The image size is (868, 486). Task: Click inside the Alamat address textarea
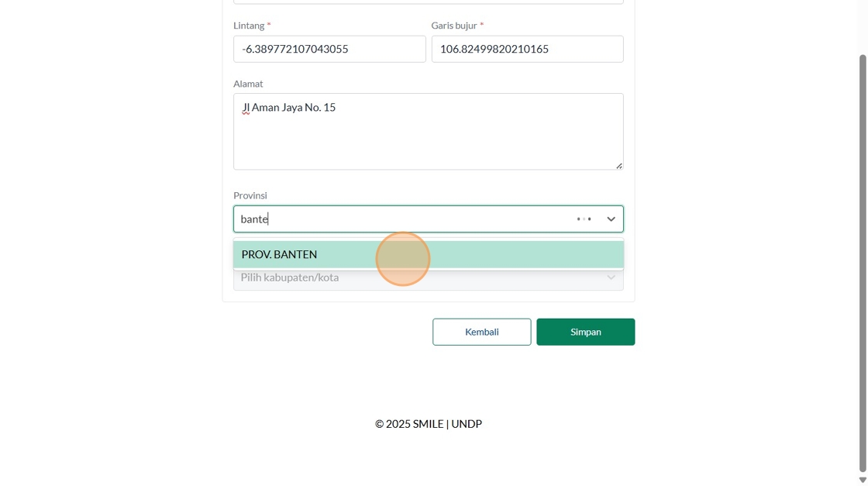click(x=428, y=131)
